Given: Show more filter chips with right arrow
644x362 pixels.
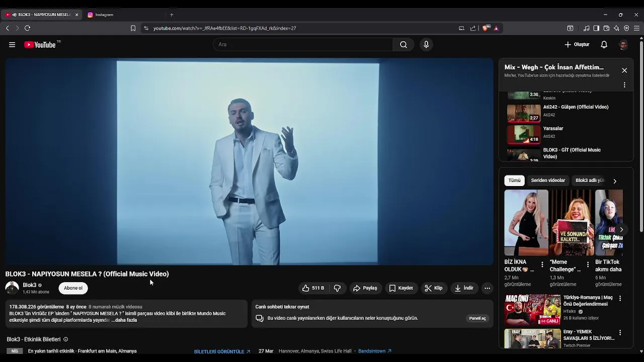Looking at the screenshot, I should (x=615, y=181).
